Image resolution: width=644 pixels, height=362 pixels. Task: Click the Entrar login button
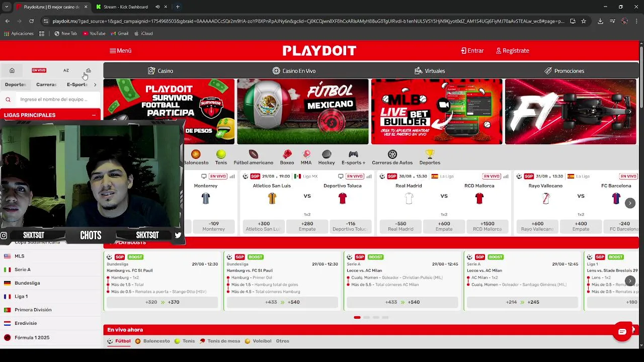[472, 51]
